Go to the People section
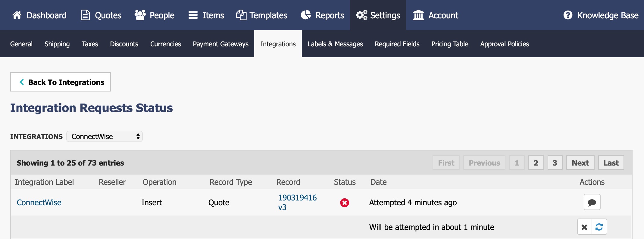 pyautogui.click(x=155, y=15)
